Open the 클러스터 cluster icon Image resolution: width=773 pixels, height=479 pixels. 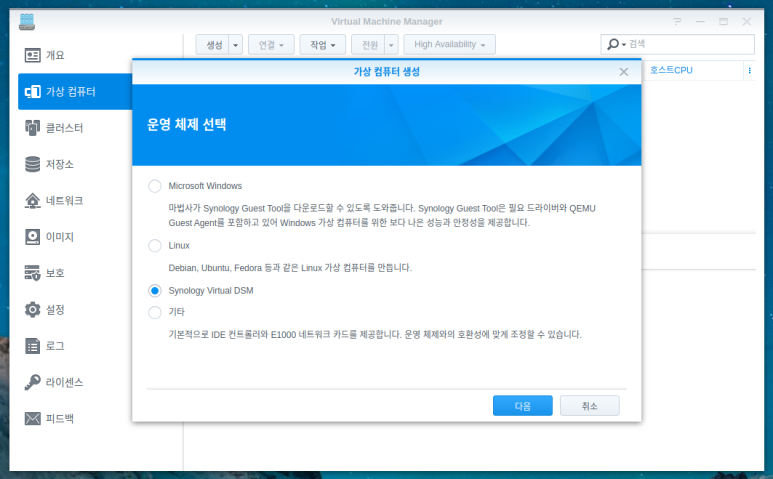[33, 128]
